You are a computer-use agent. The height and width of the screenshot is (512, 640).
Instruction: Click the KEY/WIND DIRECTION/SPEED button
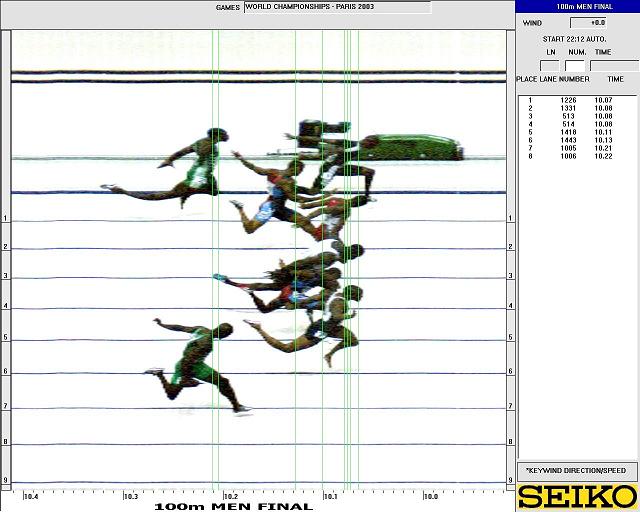tap(576, 470)
